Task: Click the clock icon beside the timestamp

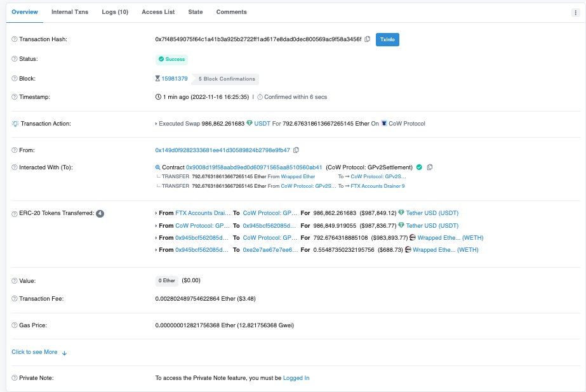Action: [x=158, y=97]
